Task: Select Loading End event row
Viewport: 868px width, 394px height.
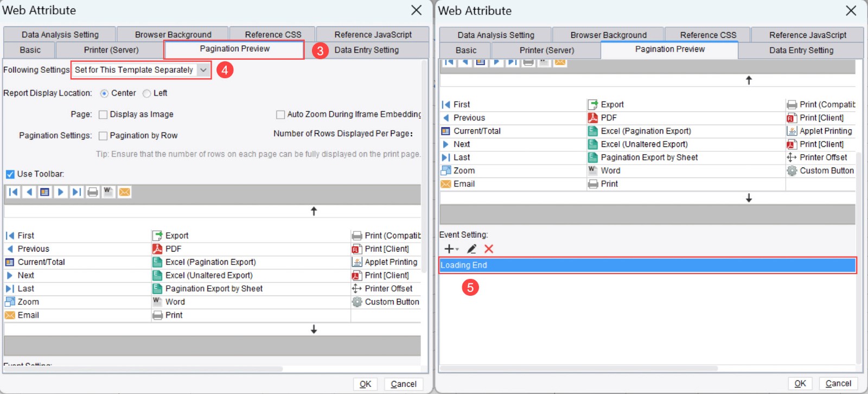Action: 648,265
